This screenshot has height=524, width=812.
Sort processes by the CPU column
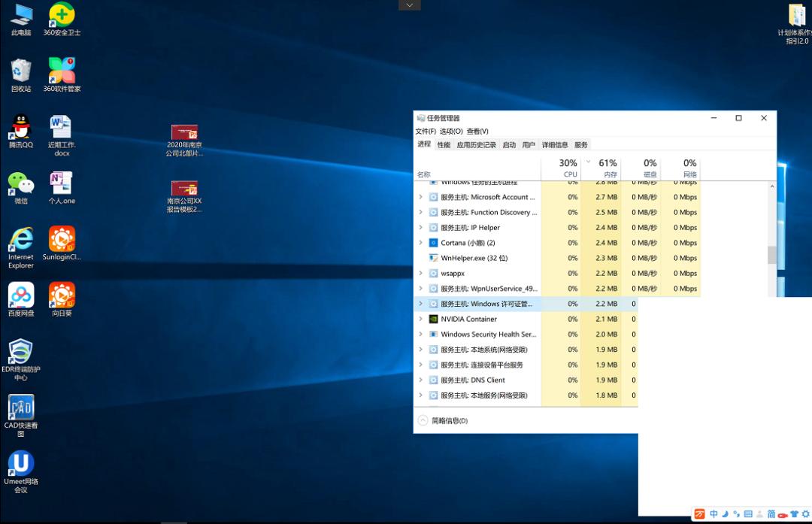(568, 168)
